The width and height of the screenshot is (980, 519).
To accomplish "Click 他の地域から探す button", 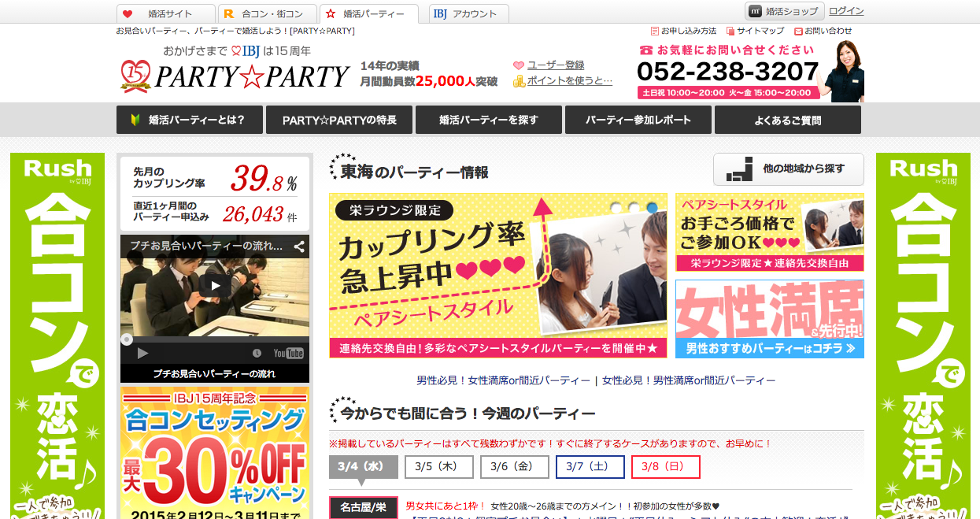I will [x=789, y=169].
